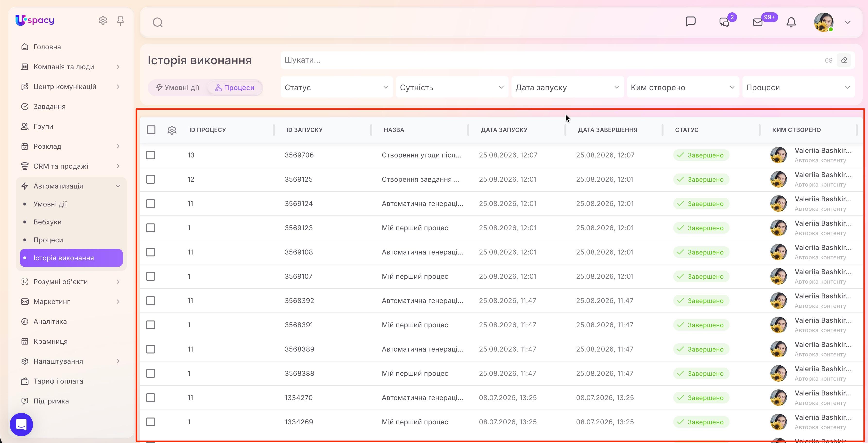Viewport: 868px width, 443px height.
Task: Open the Процеси filter dropdown
Action: point(799,88)
